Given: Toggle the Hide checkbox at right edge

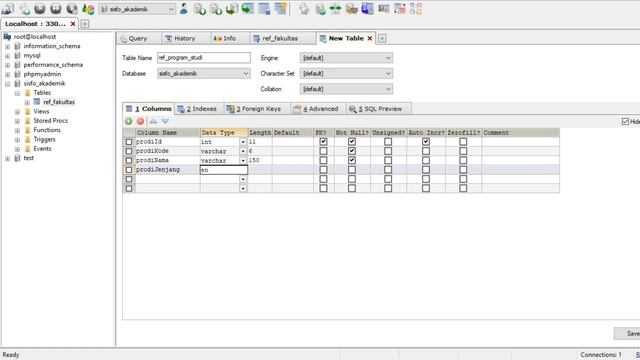Looking at the screenshot, I should click(x=625, y=121).
